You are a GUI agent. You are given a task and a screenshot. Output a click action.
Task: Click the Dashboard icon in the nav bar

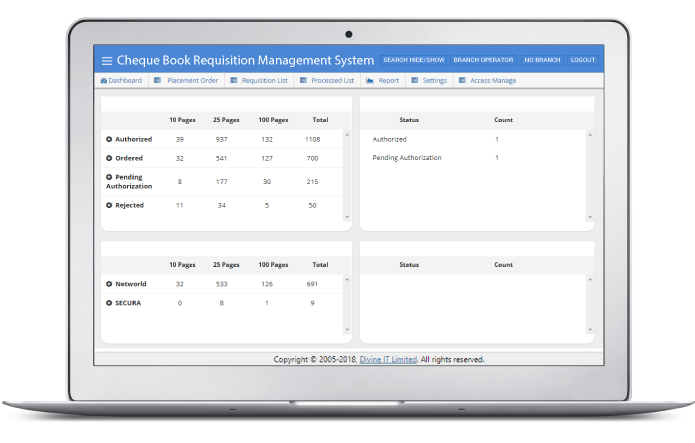click(x=104, y=80)
